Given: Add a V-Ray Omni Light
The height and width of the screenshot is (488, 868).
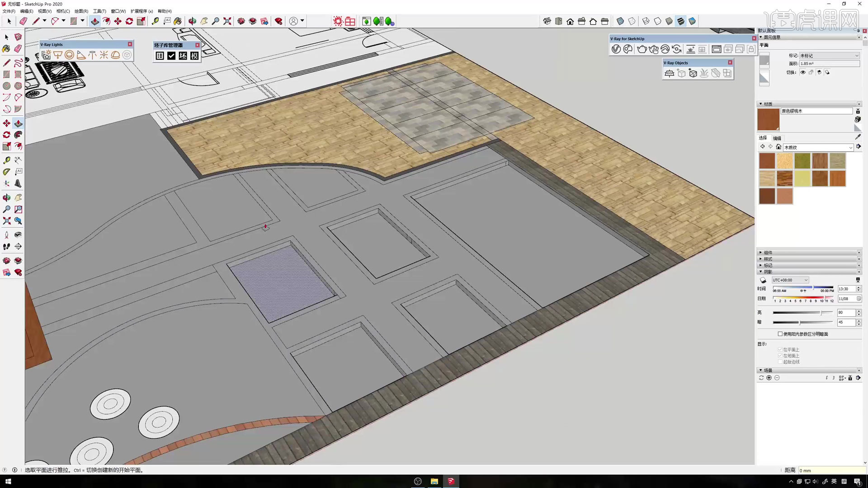Looking at the screenshot, I should (104, 55).
